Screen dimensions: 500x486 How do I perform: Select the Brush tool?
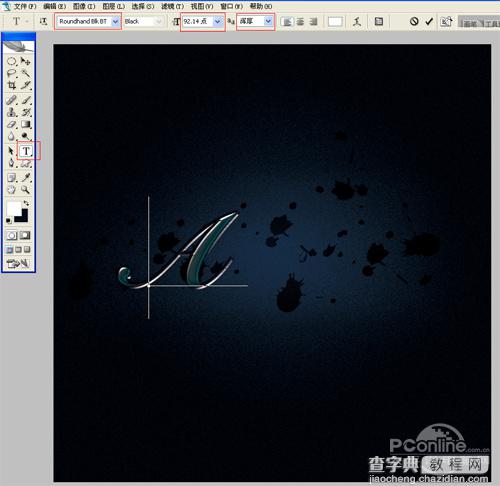(26, 100)
